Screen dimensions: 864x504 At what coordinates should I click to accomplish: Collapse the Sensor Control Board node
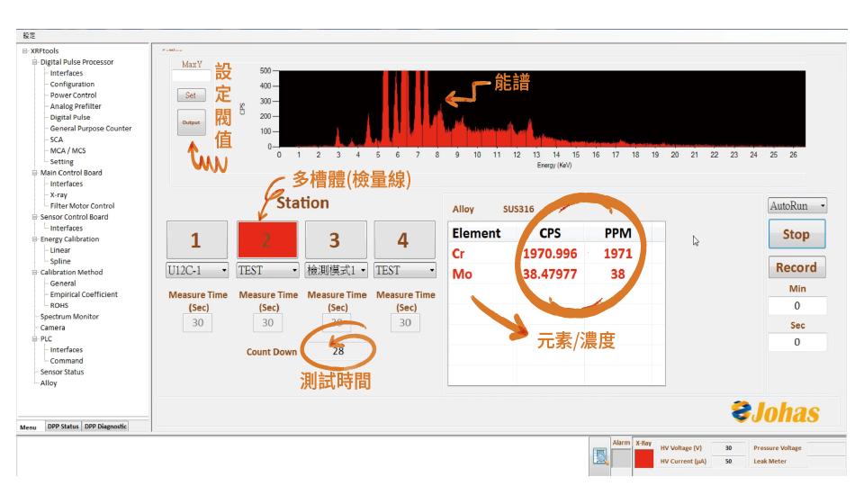point(35,217)
